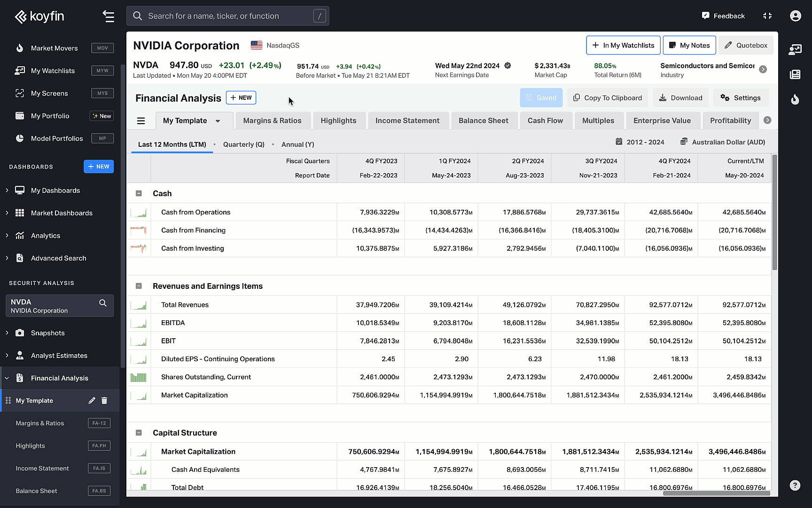Expand the Snapshots section
Screen dimensions: 812x508
click(7, 333)
